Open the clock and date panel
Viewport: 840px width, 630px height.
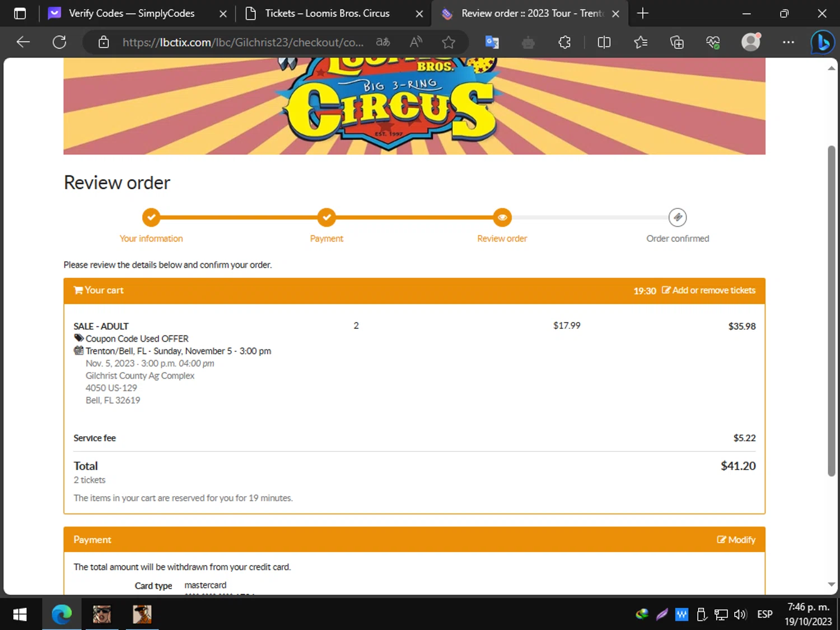[x=808, y=614]
